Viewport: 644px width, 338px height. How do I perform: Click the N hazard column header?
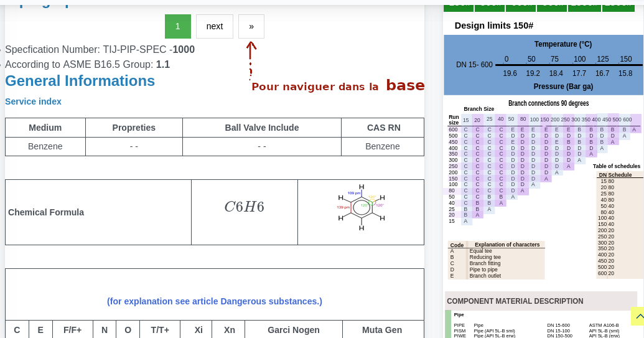tap(105, 330)
